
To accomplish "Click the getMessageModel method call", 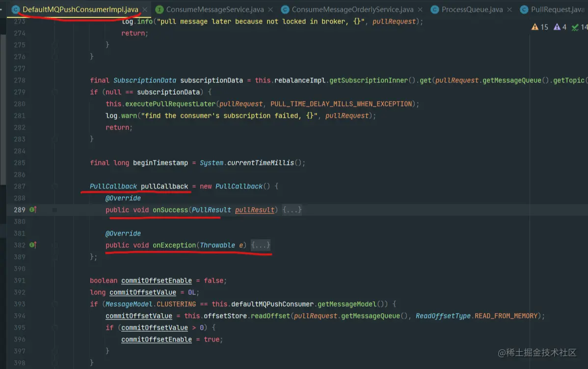I will tap(347, 304).
